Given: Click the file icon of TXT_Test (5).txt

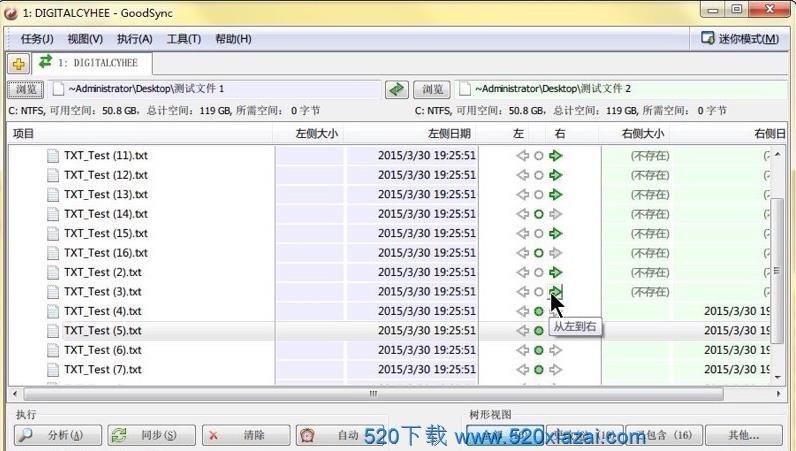Looking at the screenshot, I should tap(53, 331).
